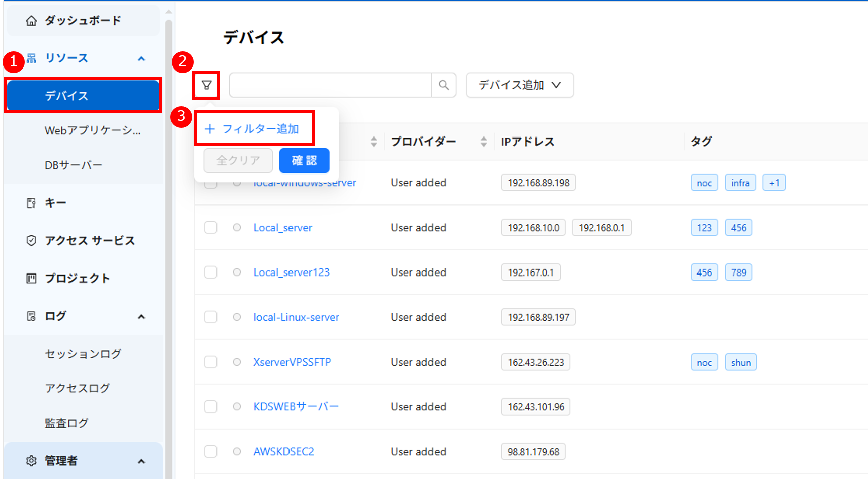The height and width of the screenshot is (479, 868).
Task: Select the XserverVPSSFTP row checkbox
Action: [x=211, y=362]
